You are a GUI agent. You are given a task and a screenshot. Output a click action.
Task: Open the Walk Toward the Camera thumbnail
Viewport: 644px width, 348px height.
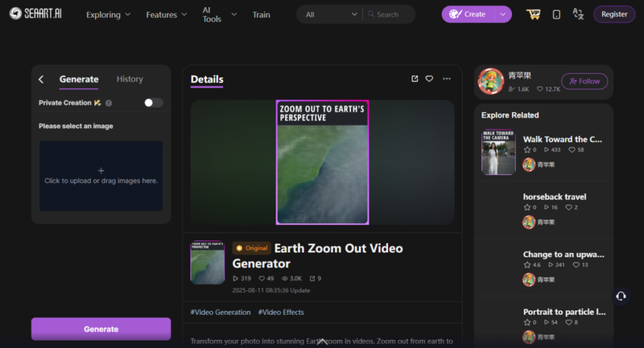(x=498, y=152)
